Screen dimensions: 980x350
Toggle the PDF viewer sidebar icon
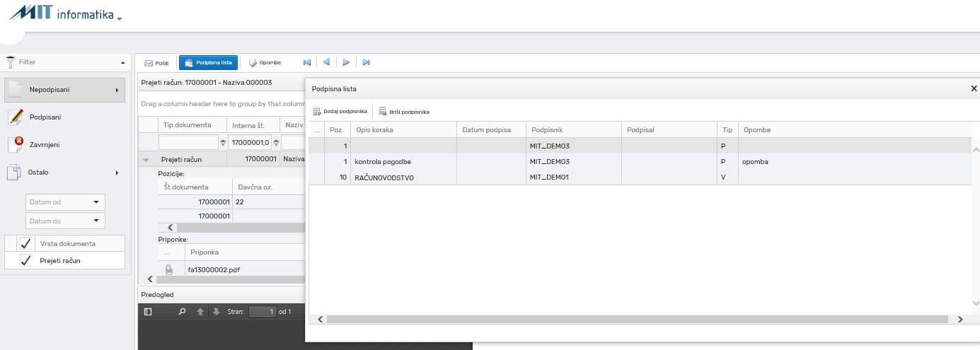point(148,312)
